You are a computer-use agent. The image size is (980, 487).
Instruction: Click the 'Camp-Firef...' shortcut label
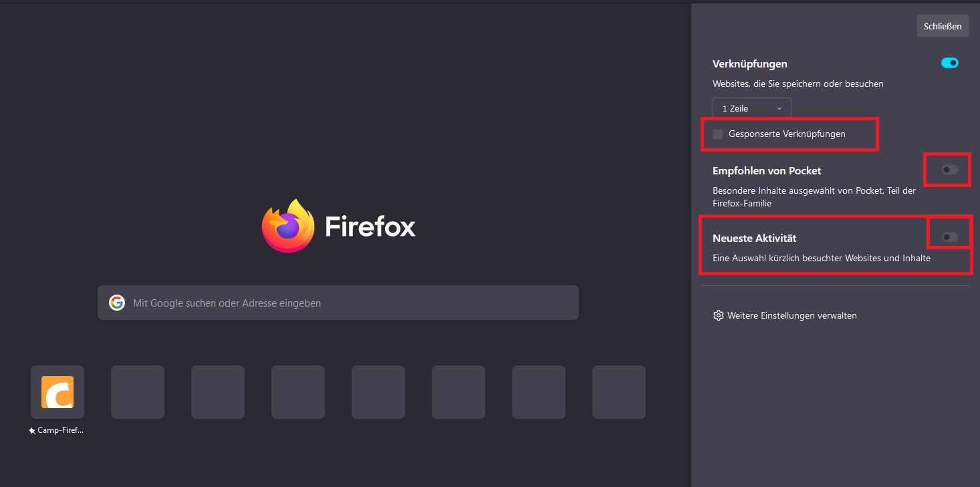click(x=61, y=431)
